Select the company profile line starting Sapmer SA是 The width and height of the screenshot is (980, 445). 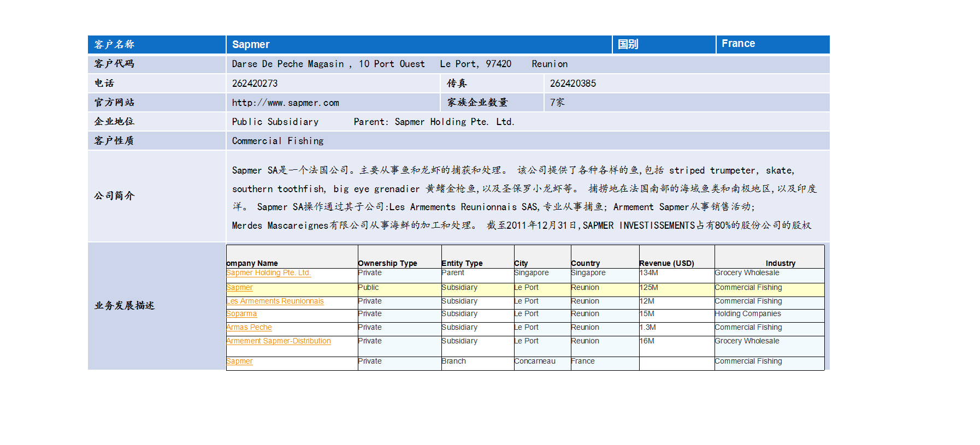click(513, 170)
